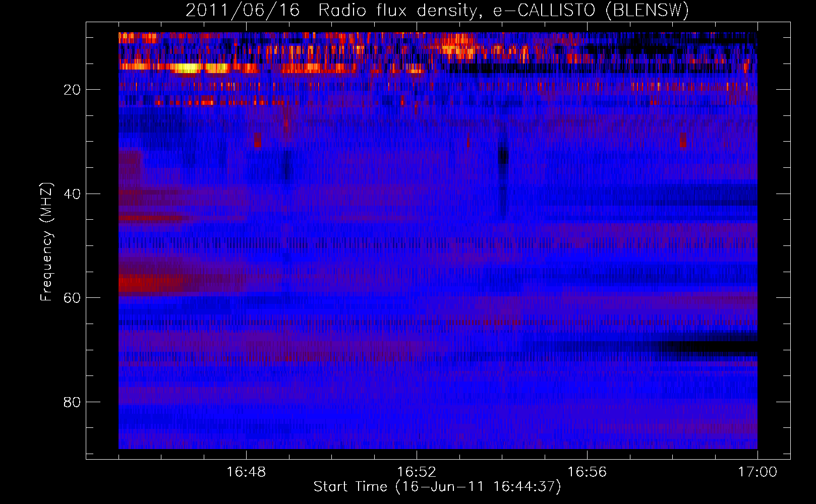Click the plot title '2011/06/16 Radio flux density'
The height and width of the screenshot is (504, 816).
[x=437, y=10]
